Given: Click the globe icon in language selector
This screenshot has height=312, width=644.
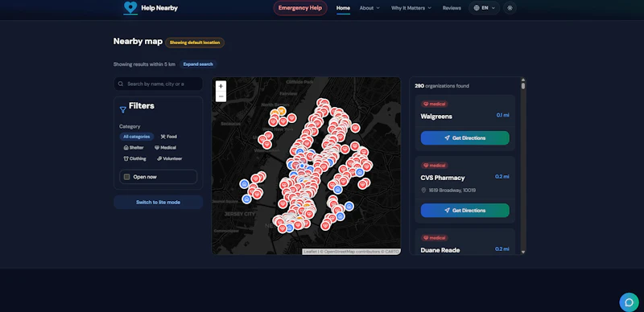Looking at the screenshot, I should click(477, 8).
